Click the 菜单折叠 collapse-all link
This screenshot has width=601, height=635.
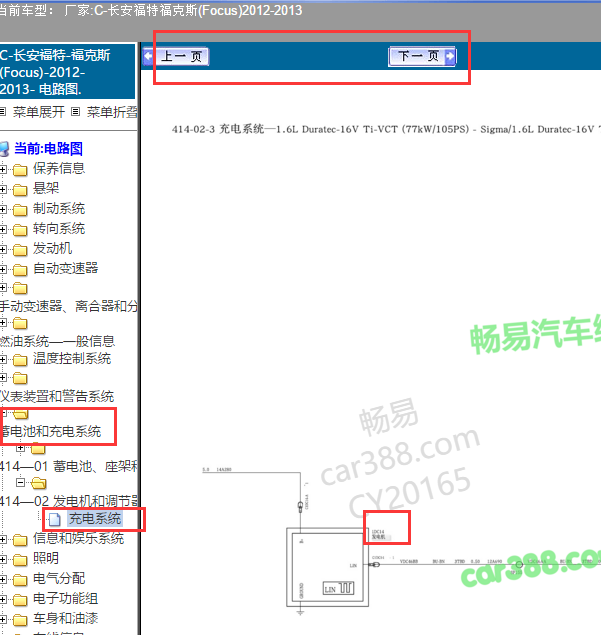click(x=112, y=112)
